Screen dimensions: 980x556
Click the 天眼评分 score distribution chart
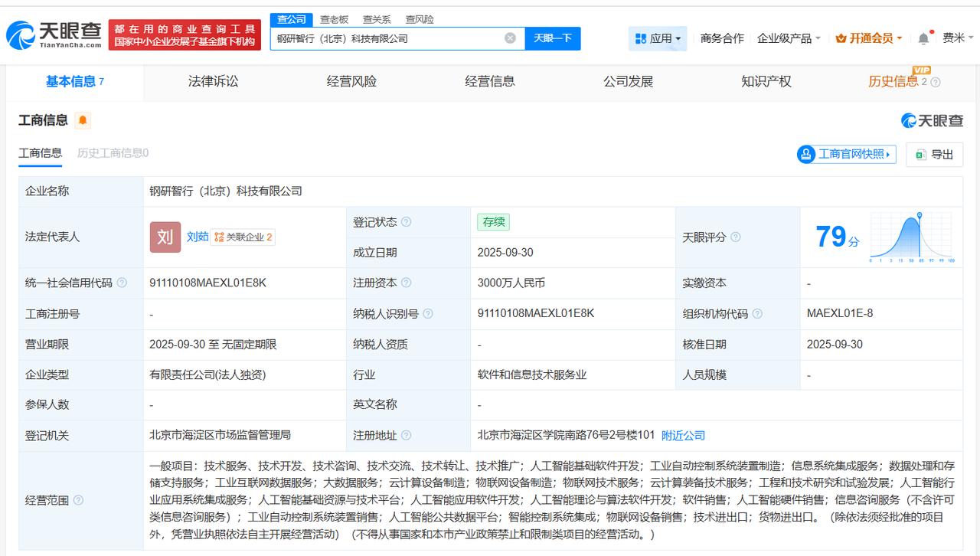coord(911,238)
